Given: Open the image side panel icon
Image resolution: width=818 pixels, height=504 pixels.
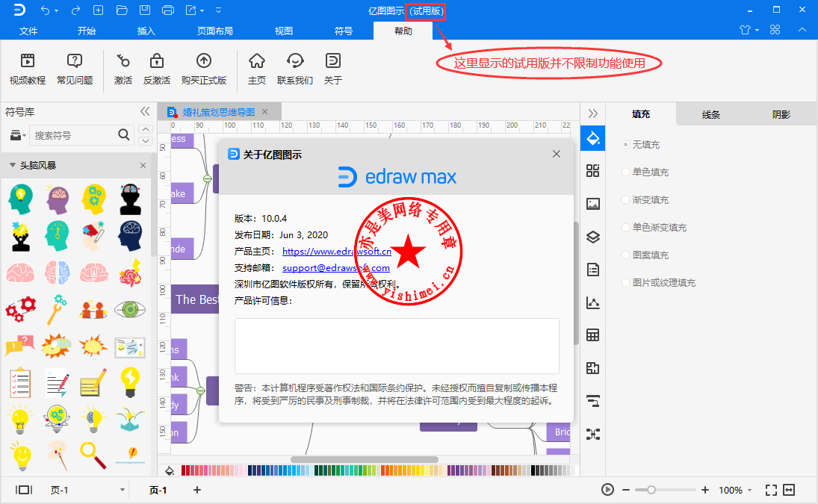Looking at the screenshot, I should (592, 204).
